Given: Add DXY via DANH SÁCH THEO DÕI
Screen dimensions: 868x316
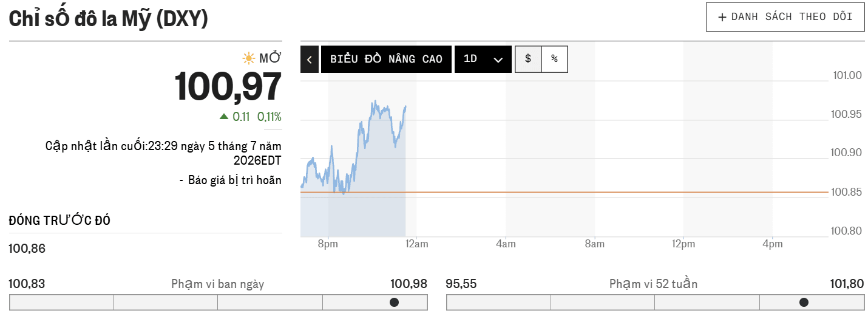Looking at the screenshot, I should (x=785, y=17).
